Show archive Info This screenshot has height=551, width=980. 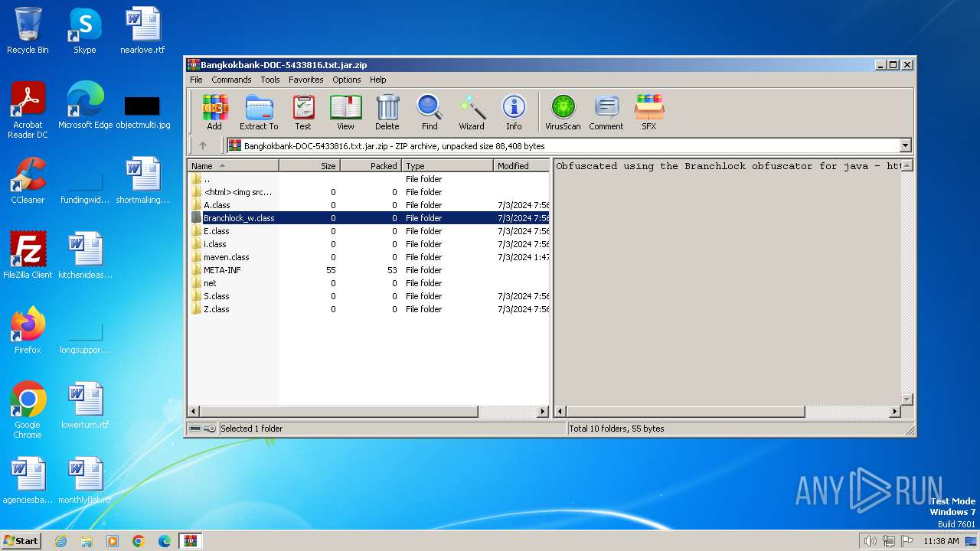[514, 112]
